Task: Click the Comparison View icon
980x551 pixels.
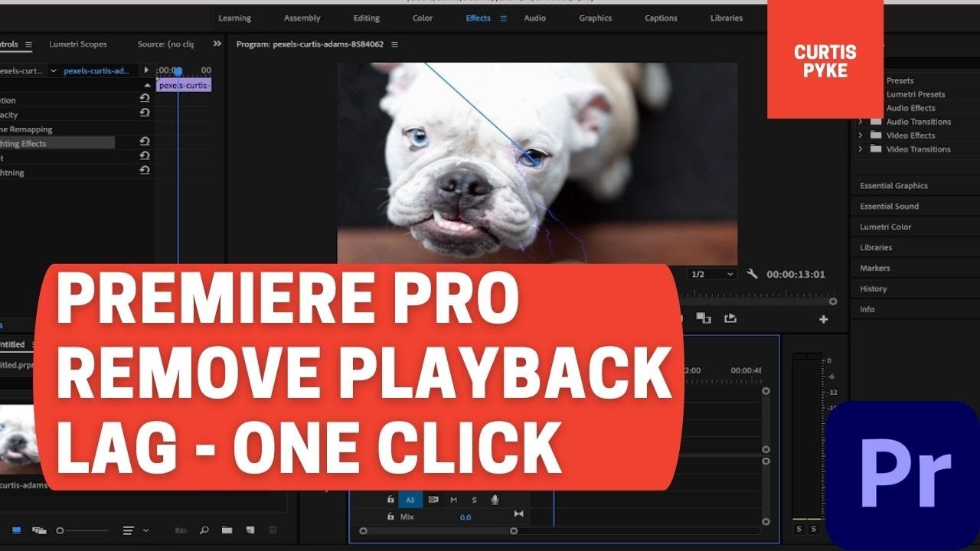Action: (704, 318)
